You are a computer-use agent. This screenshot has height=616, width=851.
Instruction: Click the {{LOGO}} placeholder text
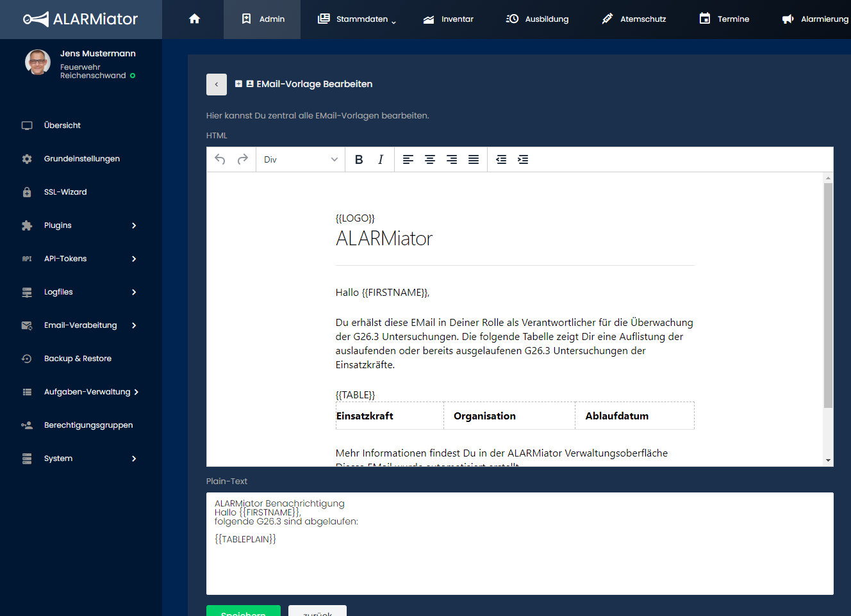tap(355, 218)
